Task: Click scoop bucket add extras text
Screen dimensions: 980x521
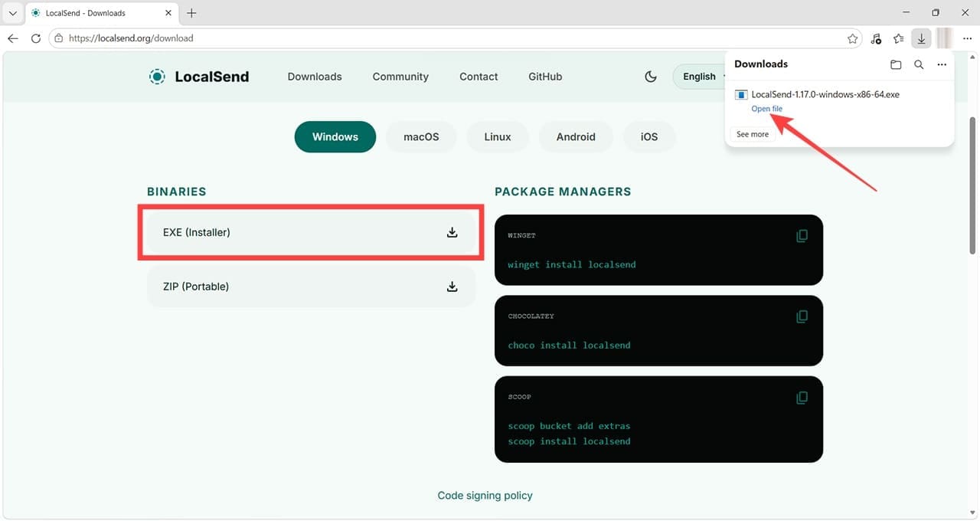Action: tap(569, 426)
